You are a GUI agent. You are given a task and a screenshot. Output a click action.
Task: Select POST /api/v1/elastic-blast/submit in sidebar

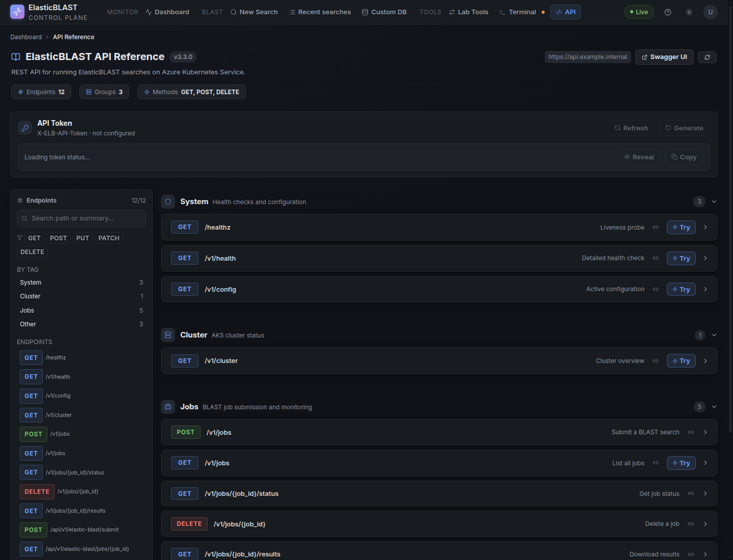(81, 530)
